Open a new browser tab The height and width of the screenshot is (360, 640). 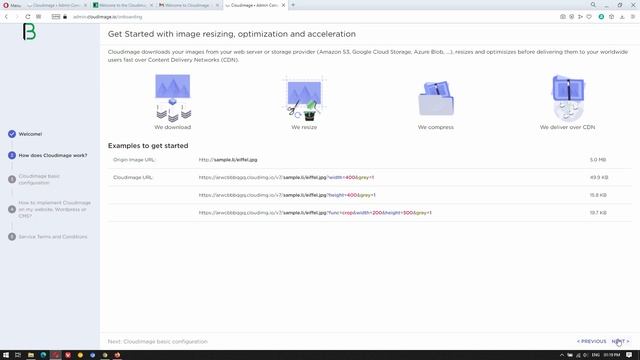point(293,5)
